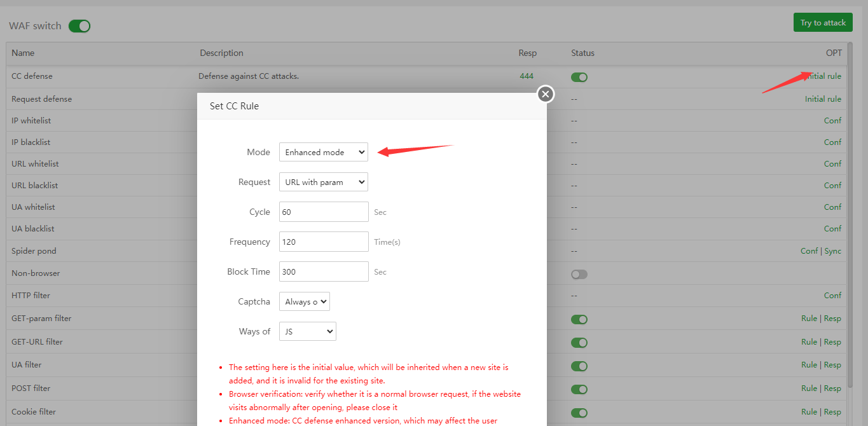The width and height of the screenshot is (868, 426).
Task: Click the 444 response code for CC defense
Action: point(527,76)
